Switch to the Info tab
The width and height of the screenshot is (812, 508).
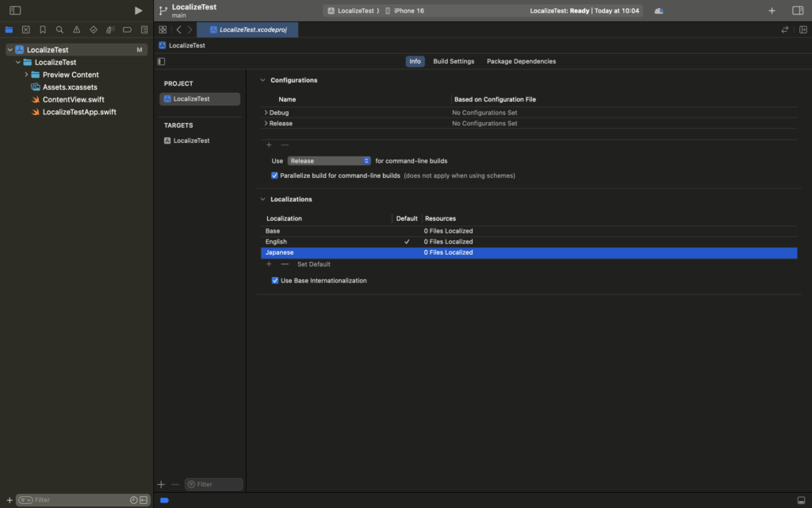(415, 61)
